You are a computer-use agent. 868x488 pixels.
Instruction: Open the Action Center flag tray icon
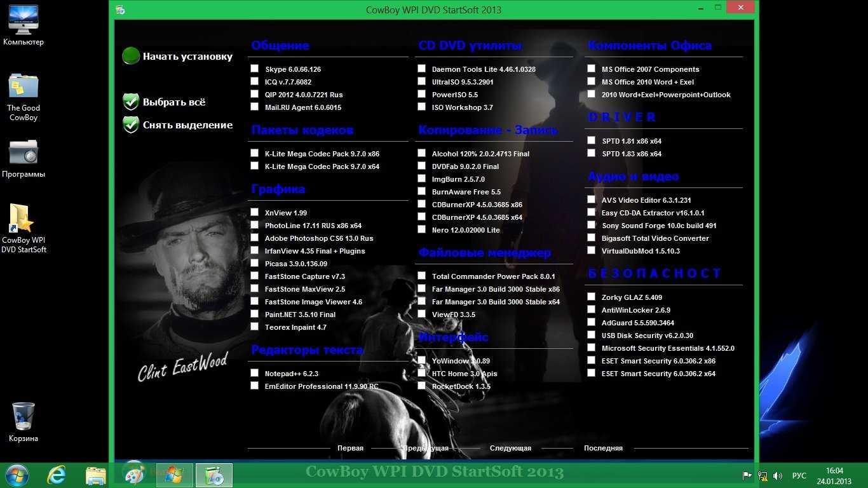(747, 475)
